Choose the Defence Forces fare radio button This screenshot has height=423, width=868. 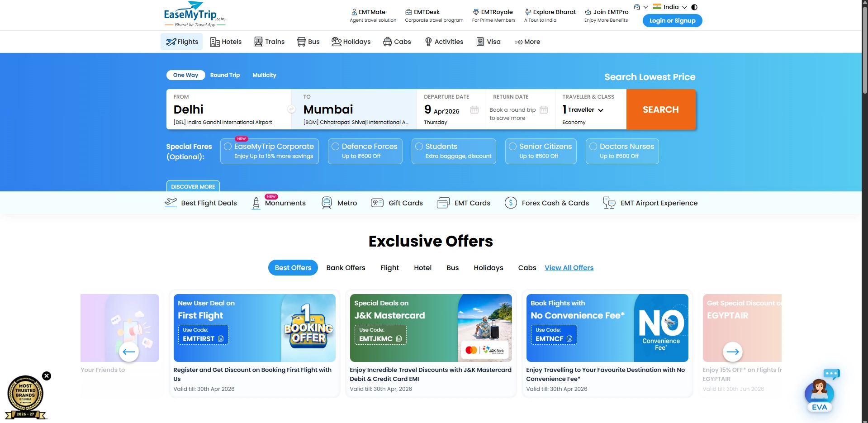336,147
